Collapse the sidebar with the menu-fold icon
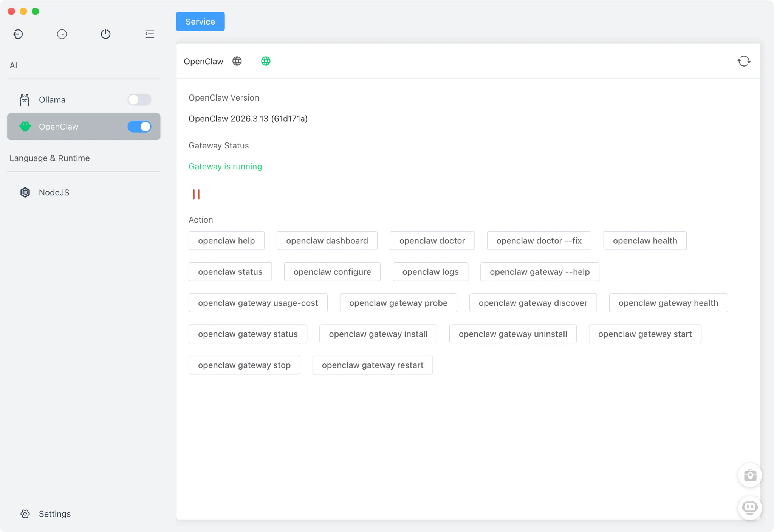The width and height of the screenshot is (774, 532). pos(149,34)
